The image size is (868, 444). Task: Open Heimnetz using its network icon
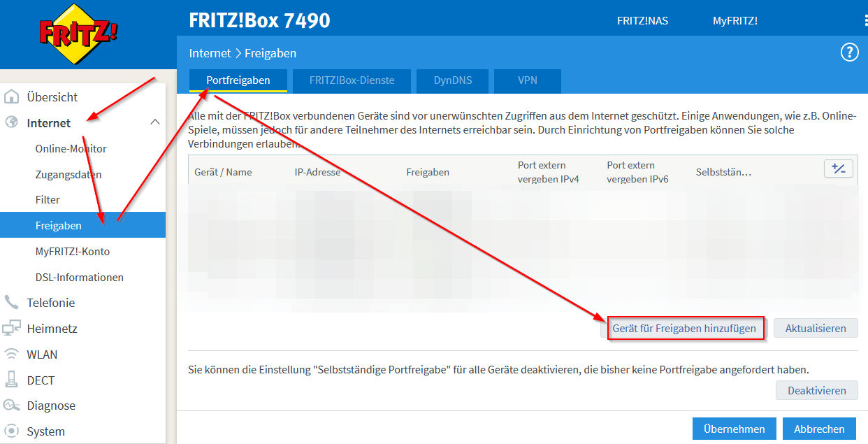(x=12, y=328)
